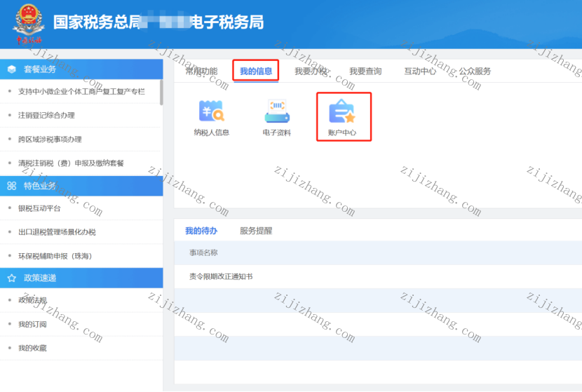Viewport: 582px width, 392px height.
Task: Open 我的订阅 in sidebar
Action: 33,324
